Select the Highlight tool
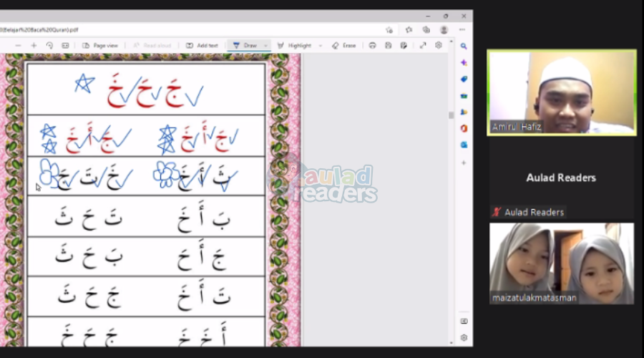The height and width of the screenshot is (358, 644). coord(295,45)
